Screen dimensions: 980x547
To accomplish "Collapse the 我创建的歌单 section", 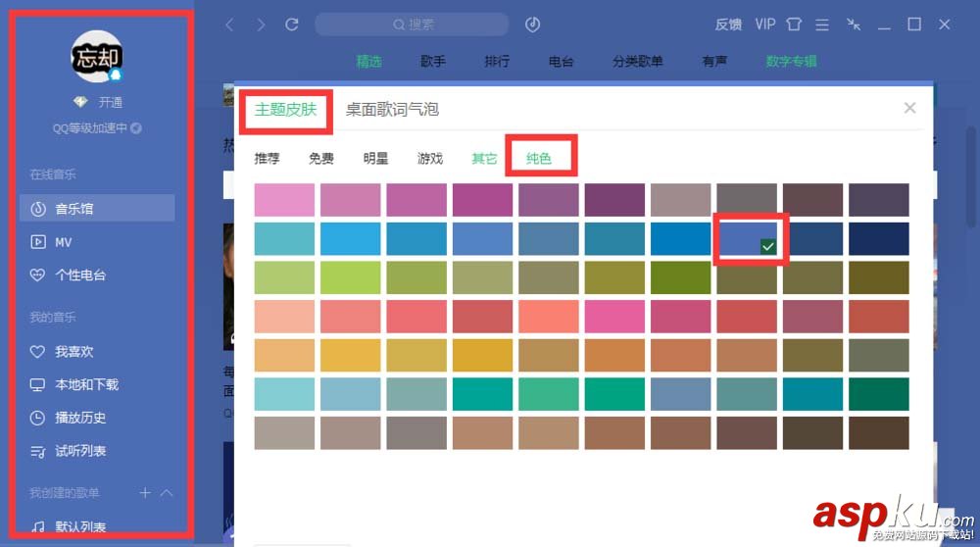I will [167, 493].
